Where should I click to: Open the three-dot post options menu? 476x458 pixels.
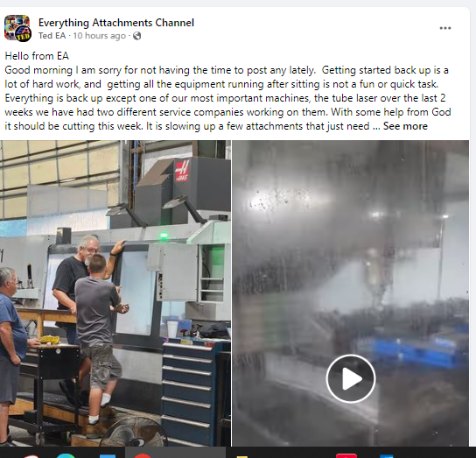point(445,28)
